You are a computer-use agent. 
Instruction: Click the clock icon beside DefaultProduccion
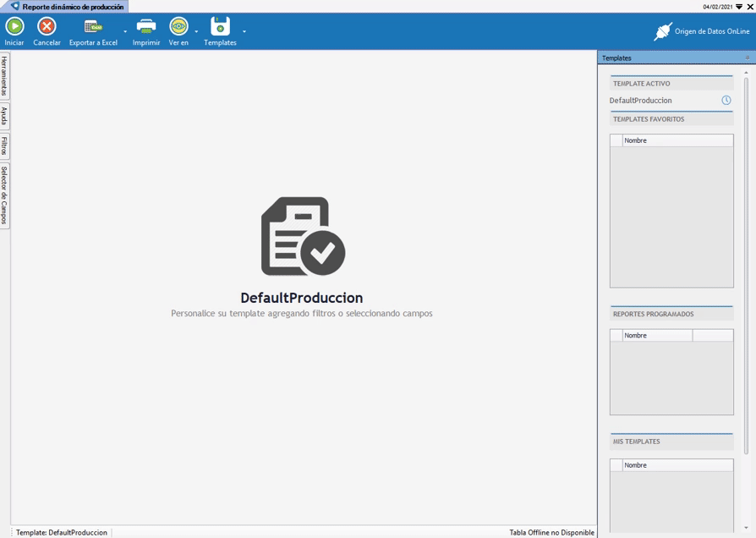point(726,101)
